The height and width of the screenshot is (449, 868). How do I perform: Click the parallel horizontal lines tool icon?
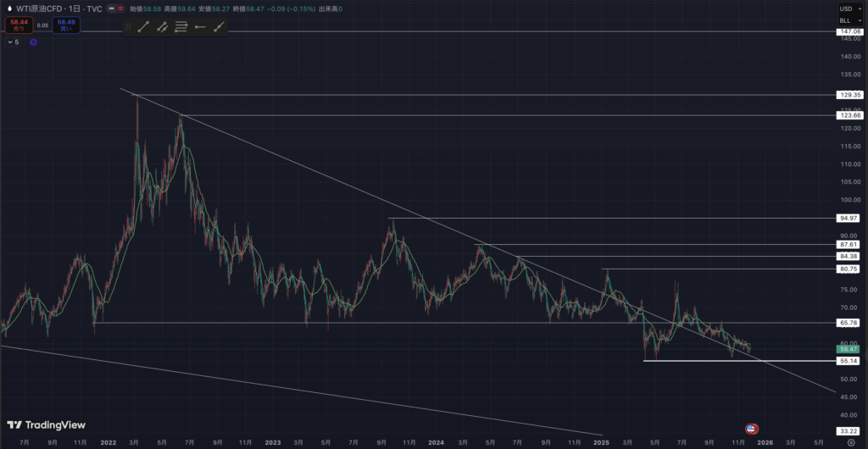(x=181, y=27)
